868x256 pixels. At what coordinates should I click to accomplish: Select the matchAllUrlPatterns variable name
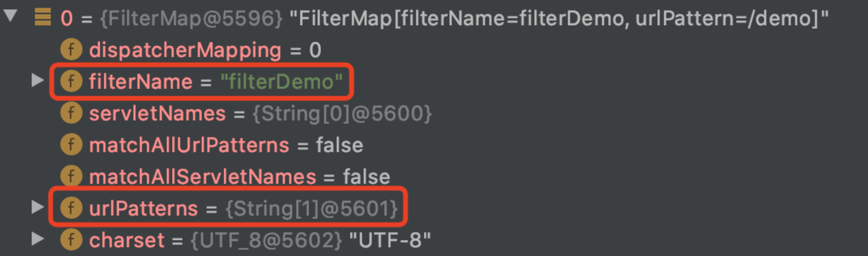pyautogui.click(x=189, y=145)
